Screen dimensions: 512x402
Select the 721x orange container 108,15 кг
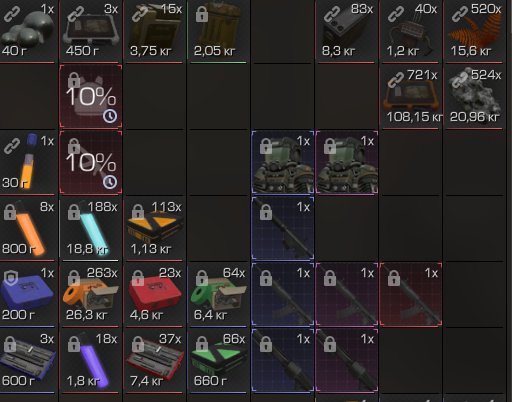(x=411, y=97)
